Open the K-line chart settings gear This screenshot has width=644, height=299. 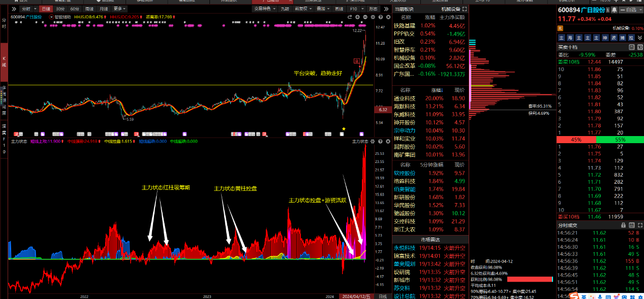pyautogui.click(x=373, y=17)
